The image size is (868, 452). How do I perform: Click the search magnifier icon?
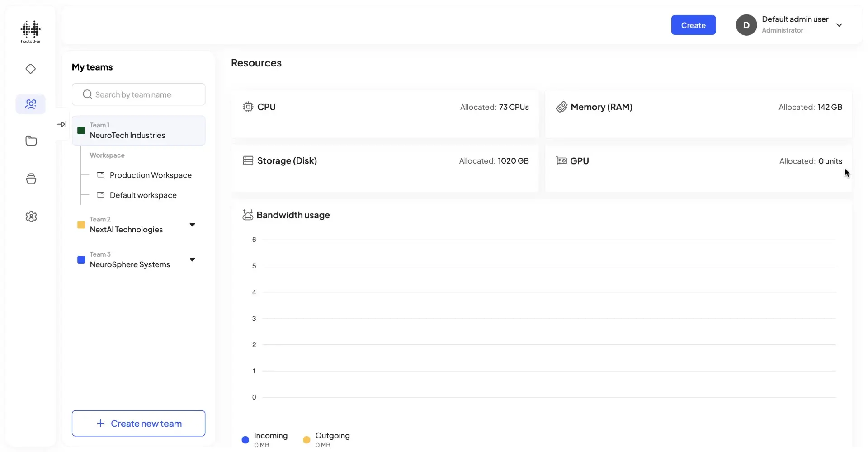[87, 94]
